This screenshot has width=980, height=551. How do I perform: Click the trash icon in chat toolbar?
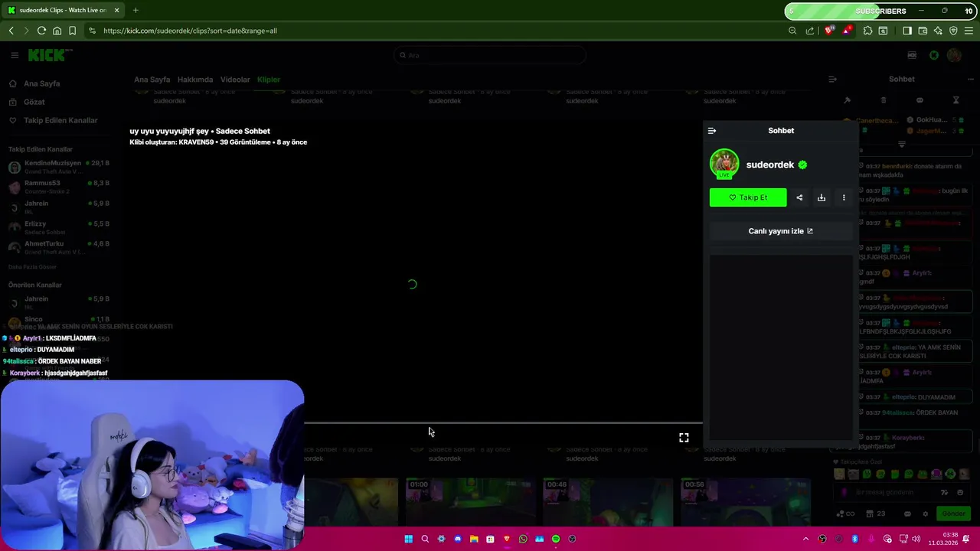[883, 100]
